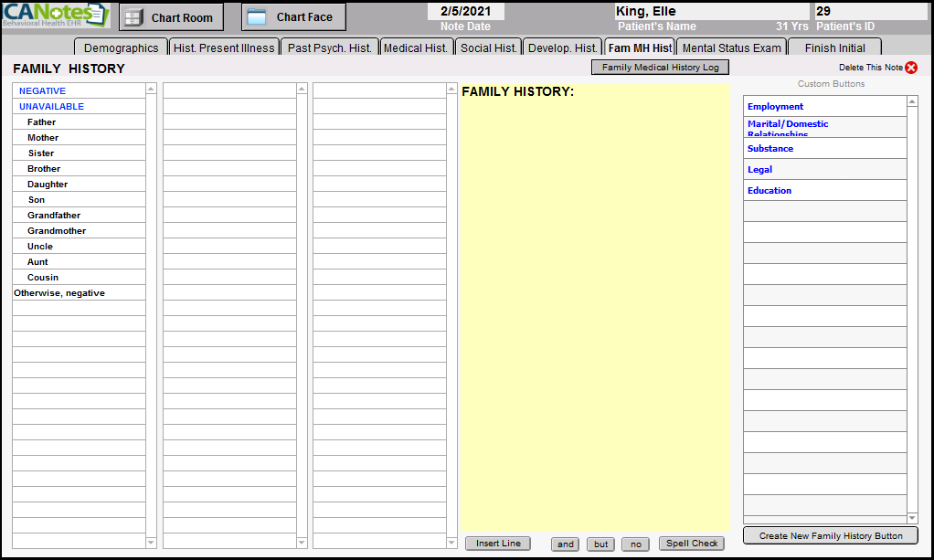The width and height of the screenshot is (934, 560).
Task: Click scroll-up arrow of third list
Action: point(451,89)
